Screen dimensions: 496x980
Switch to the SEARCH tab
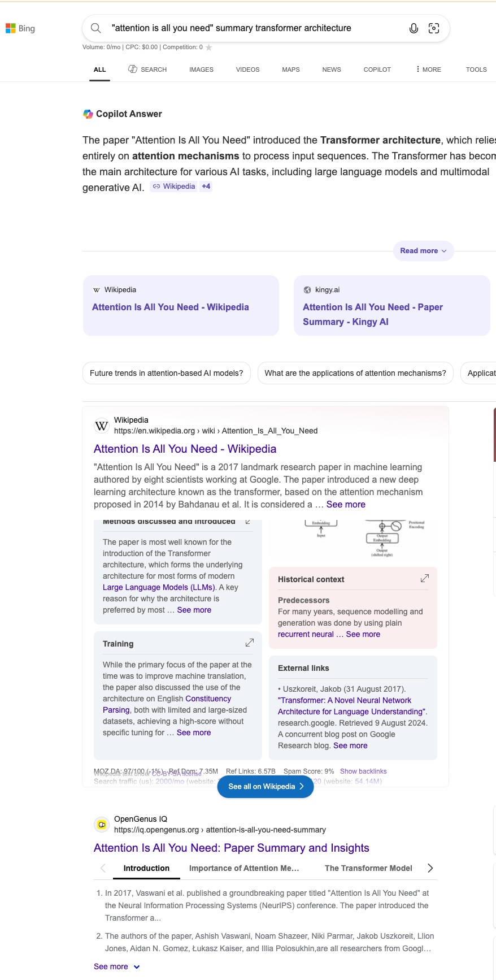(147, 70)
